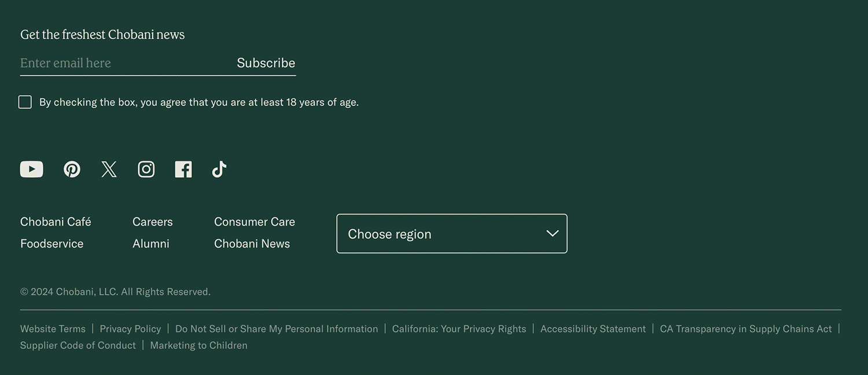Go to Chobani News link
The image size is (868, 375).
(x=252, y=244)
